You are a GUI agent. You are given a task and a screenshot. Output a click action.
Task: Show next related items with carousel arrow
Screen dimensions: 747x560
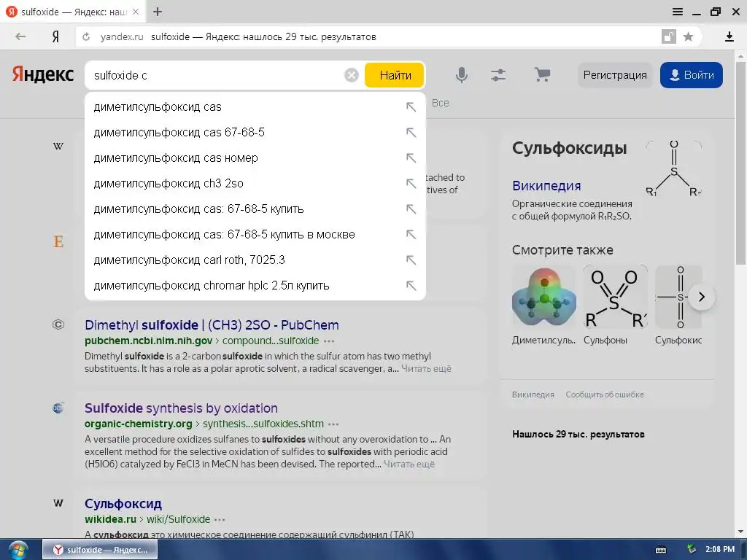701,297
